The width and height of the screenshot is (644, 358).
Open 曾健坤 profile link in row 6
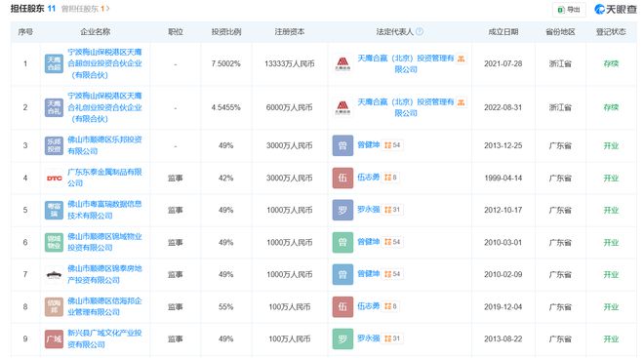369,242
